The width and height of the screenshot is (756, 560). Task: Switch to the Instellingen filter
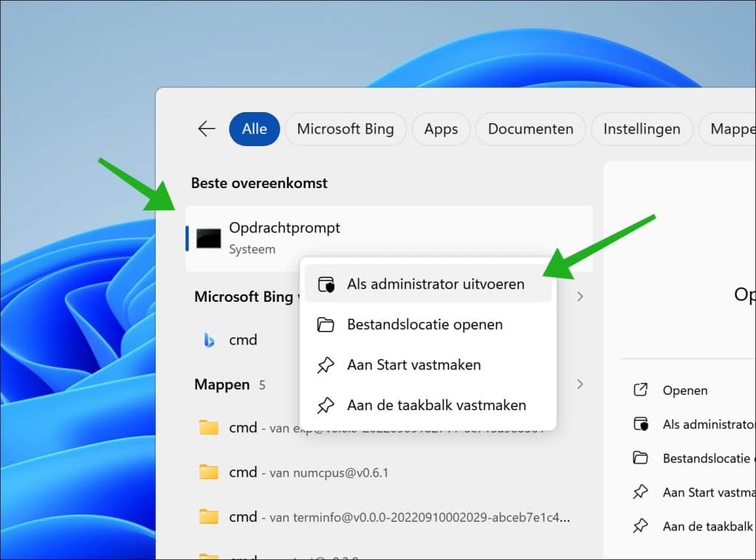click(x=642, y=128)
